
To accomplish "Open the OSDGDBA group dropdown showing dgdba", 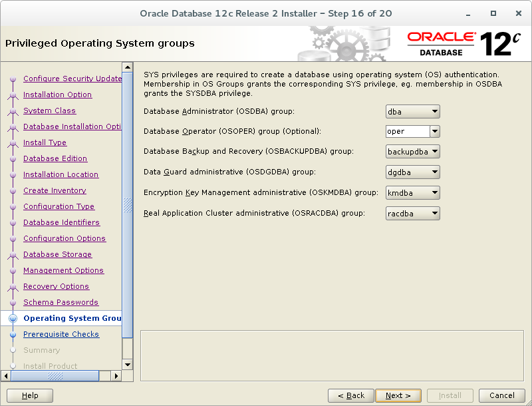I will 412,172.
